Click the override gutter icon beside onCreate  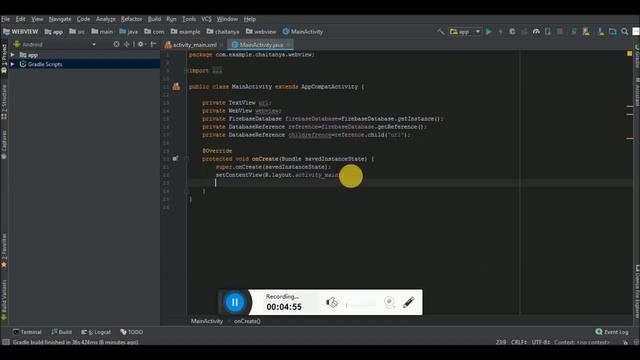pos(175,158)
